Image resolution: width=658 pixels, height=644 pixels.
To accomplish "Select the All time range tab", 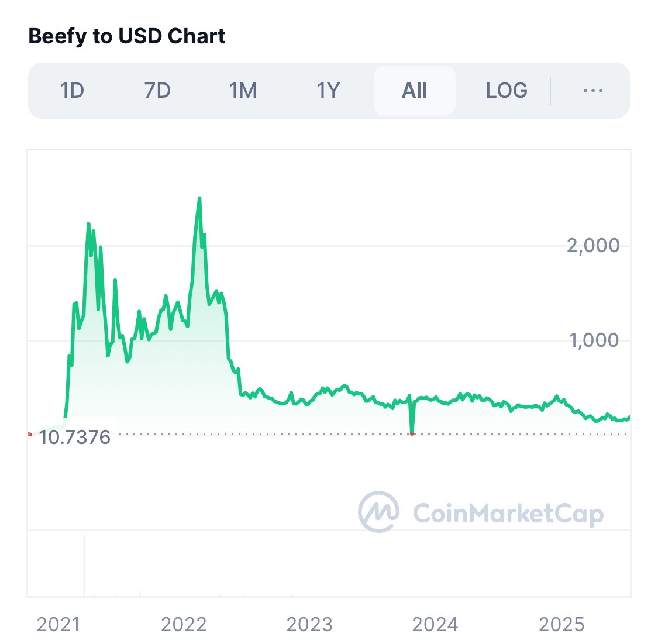I will [x=414, y=91].
